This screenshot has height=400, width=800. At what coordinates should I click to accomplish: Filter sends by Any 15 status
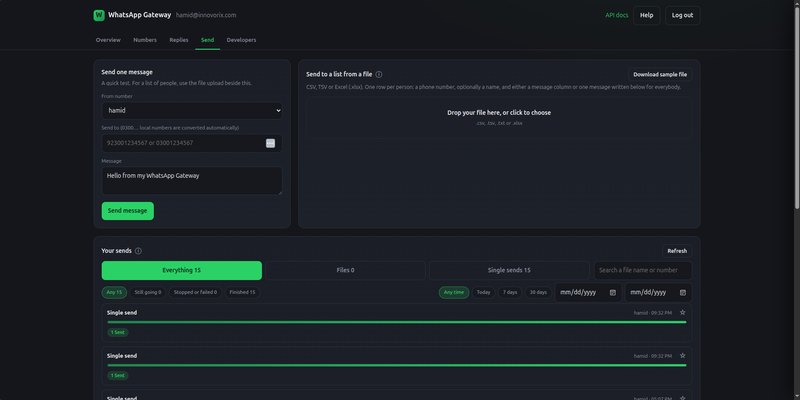[x=114, y=292]
